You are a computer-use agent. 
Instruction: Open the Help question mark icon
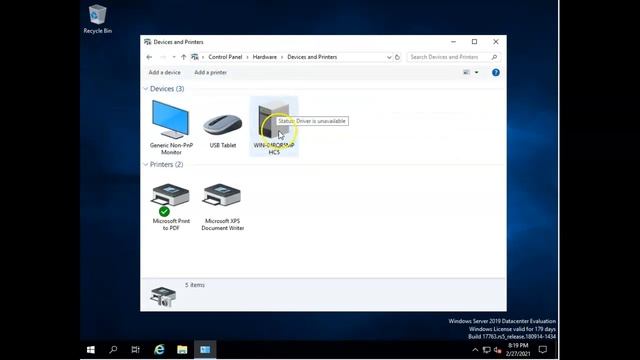tap(496, 73)
